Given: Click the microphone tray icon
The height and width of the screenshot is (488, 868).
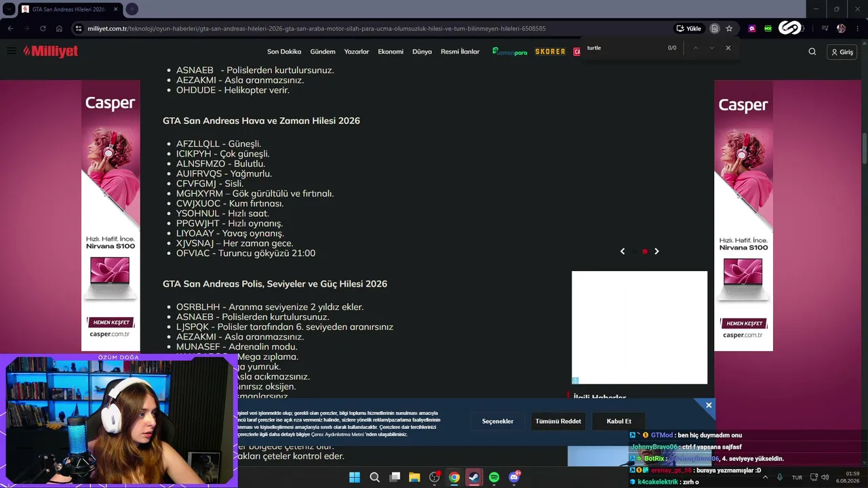Looking at the screenshot, I should (x=780, y=477).
